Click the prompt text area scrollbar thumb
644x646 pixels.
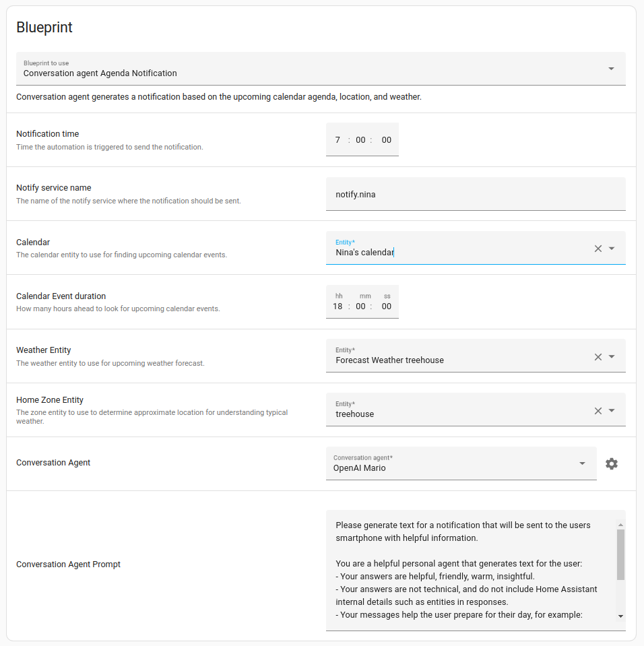click(620, 554)
